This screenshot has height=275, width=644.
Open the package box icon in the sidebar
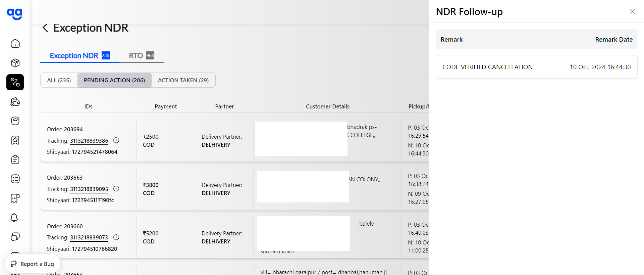15,63
